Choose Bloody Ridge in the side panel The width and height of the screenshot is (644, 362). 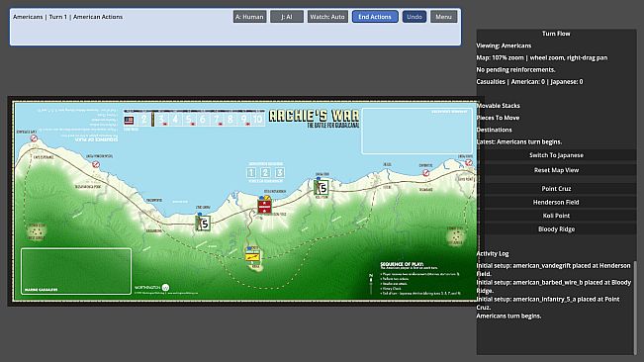(x=556, y=229)
